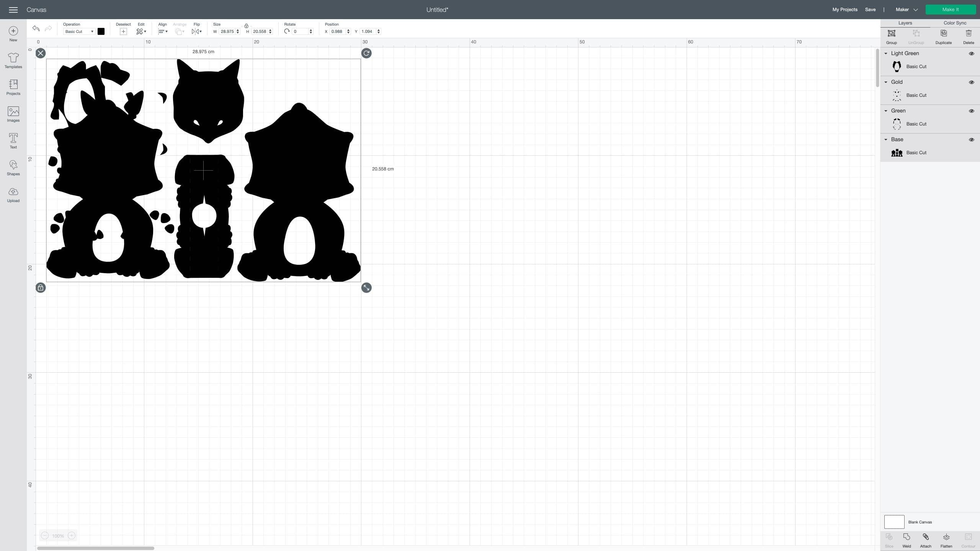This screenshot has height=551, width=980.
Task: Click the X position input field
Action: pos(337,31)
